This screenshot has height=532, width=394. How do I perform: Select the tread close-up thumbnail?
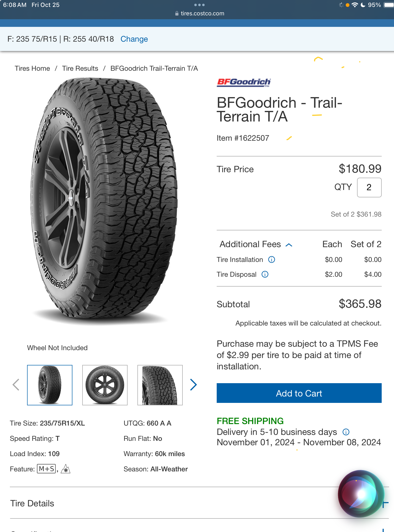click(160, 385)
